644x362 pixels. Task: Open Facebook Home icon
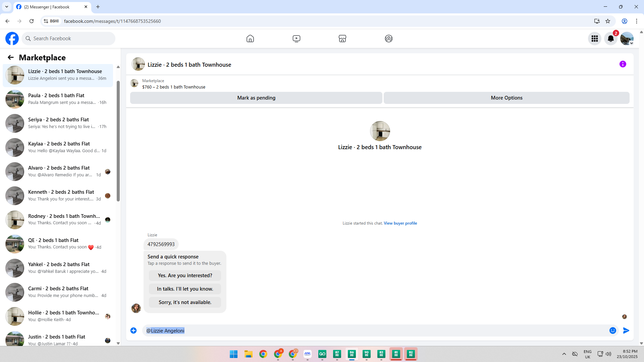pyautogui.click(x=250, y=39)
